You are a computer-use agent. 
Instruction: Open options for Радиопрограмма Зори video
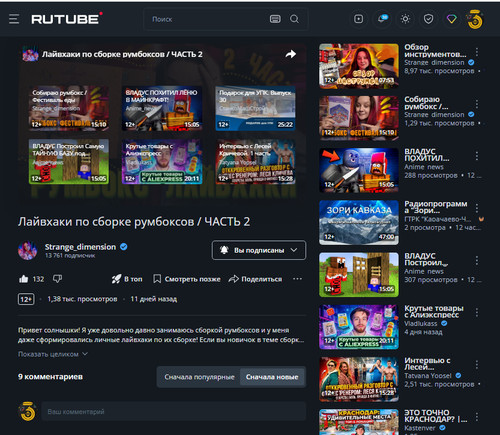[x=477, y=208]
